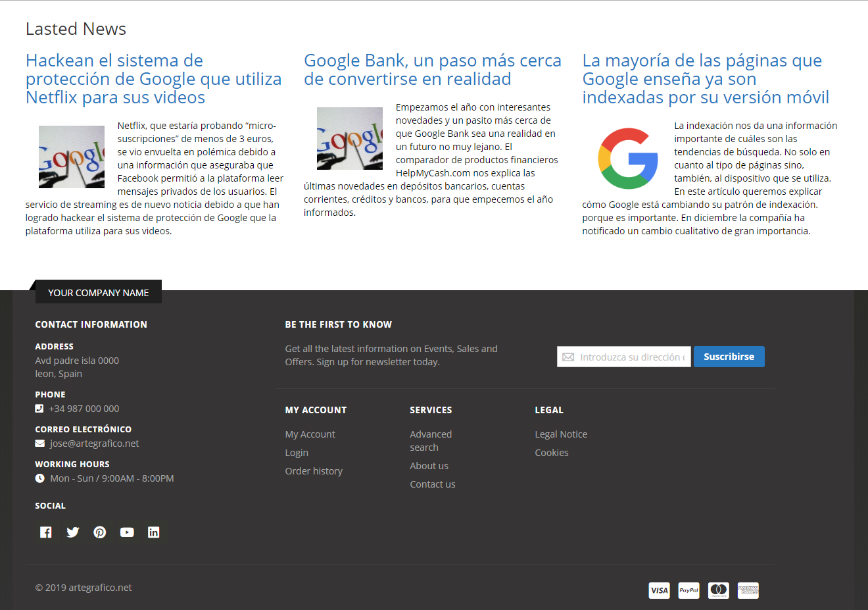Image resolution: width=868 pixels, height=610 pixels.
Task: Open the Cookies link
Action: click(552, 453)
